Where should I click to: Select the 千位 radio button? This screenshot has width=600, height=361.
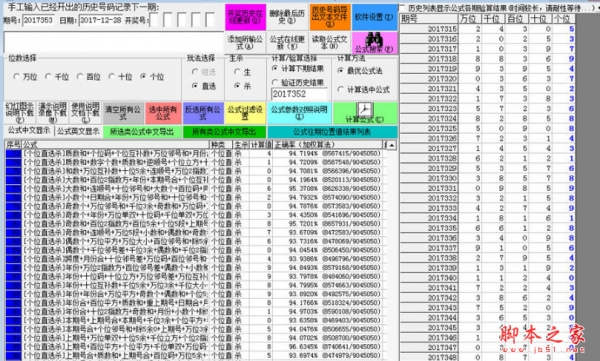click(57, 77)
